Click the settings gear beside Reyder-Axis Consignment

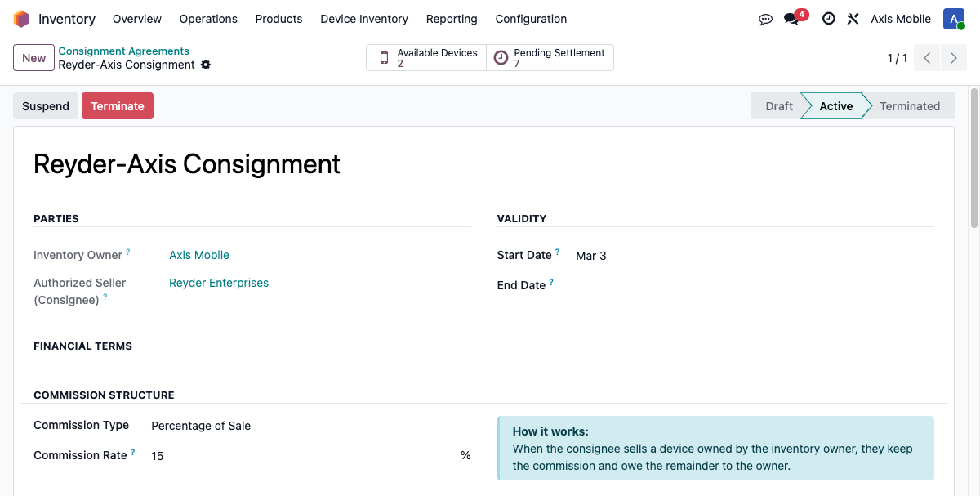pyautogui.click(x=206, y=65)
